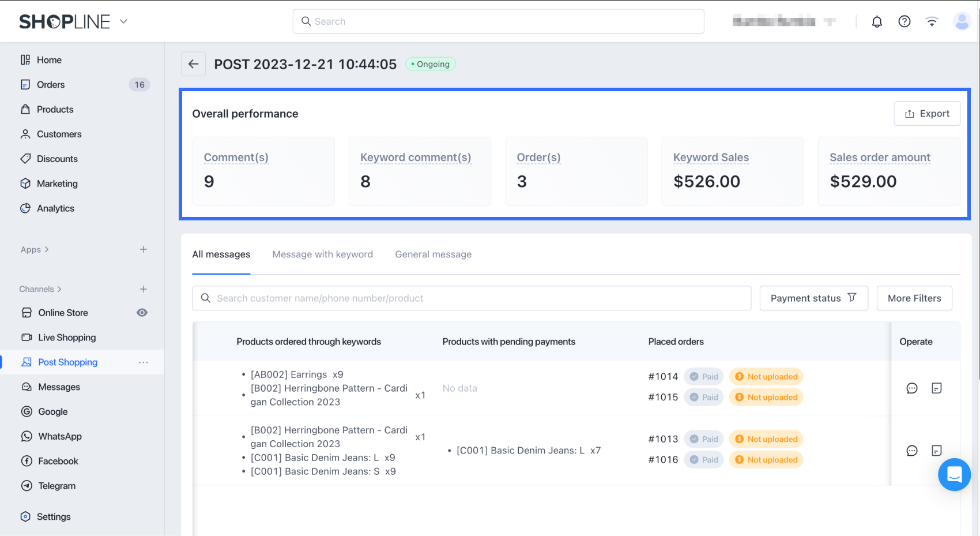This screenshot has height=536, width=980.
Task: Open the message icon for order #1014 row
Action: [x=912, y=388]
